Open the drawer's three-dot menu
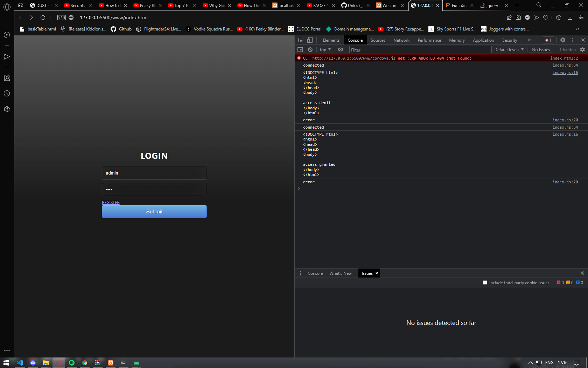 (x=300, y=273)
